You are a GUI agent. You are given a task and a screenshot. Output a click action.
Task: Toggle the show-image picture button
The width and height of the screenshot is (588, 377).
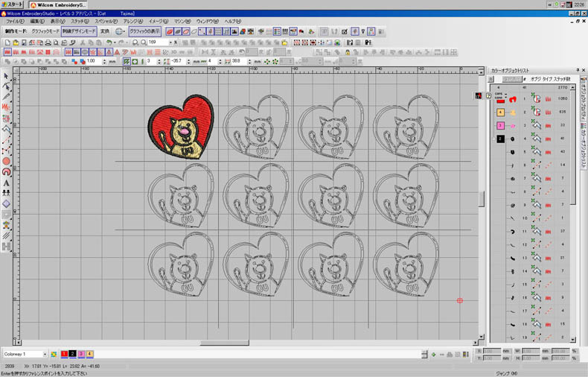(x=234, y=31)
